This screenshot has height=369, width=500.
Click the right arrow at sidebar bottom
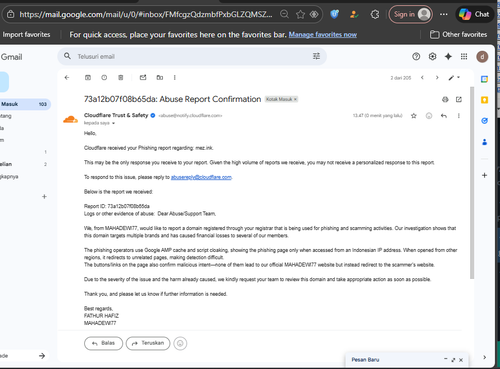[x=42, y=356]
